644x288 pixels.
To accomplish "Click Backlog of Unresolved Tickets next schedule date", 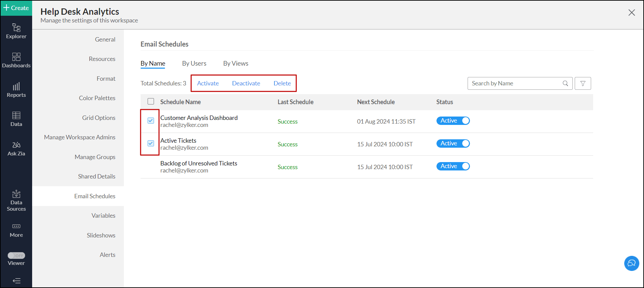I will tap(385, 167).
